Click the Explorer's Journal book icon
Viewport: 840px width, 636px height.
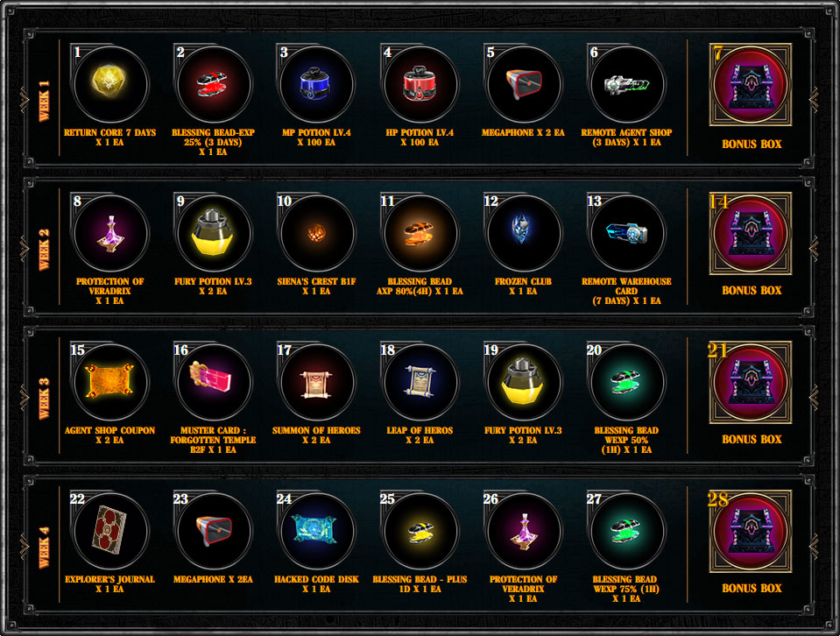pyautogui.click(x=109, y=531)
